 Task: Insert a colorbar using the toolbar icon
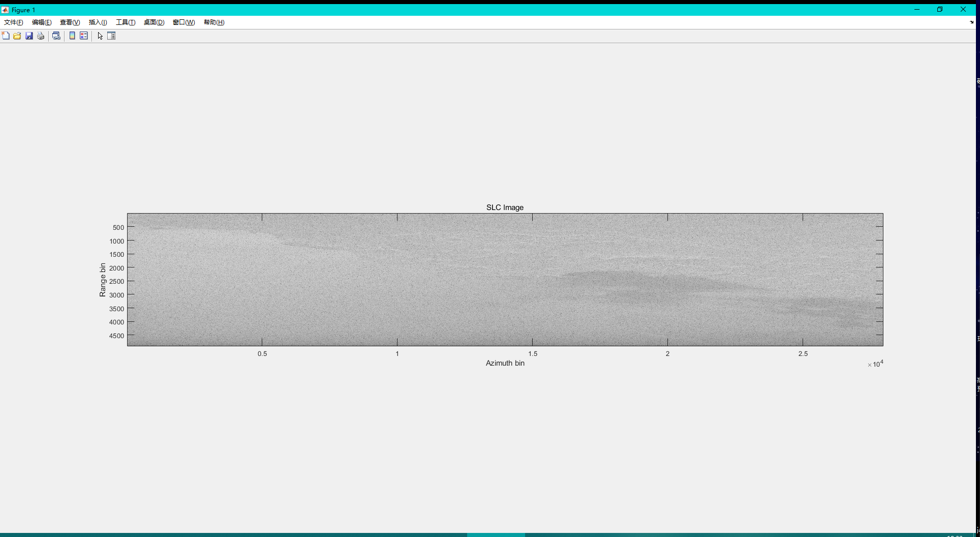72,36
